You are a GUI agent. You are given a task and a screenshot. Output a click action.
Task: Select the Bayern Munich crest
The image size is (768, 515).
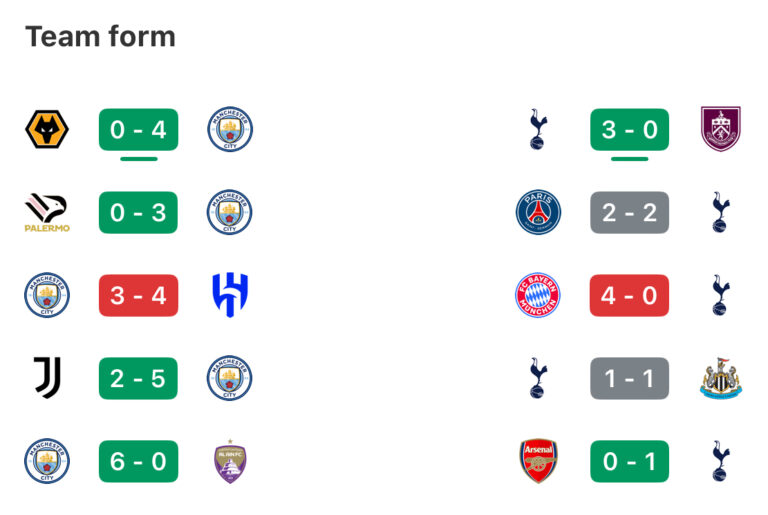tap(538, 296)
